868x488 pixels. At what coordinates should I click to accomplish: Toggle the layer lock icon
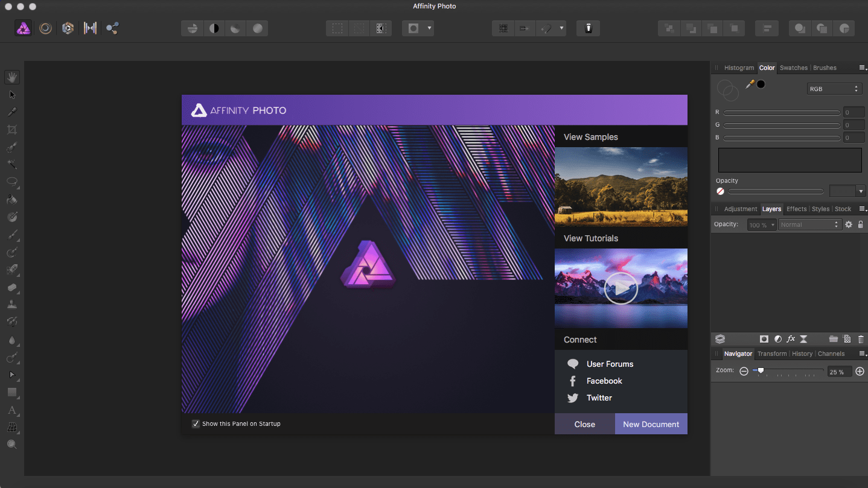pos(861,224)
